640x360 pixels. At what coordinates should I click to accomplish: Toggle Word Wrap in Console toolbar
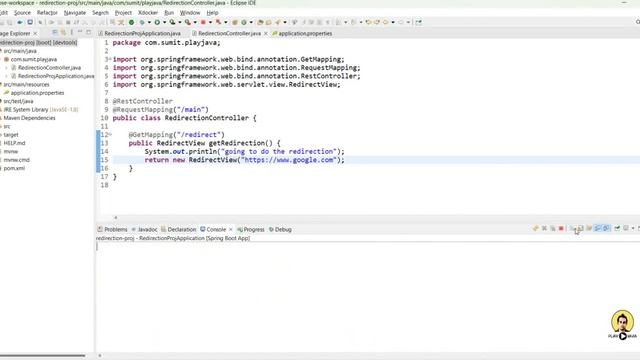(589, 229)
